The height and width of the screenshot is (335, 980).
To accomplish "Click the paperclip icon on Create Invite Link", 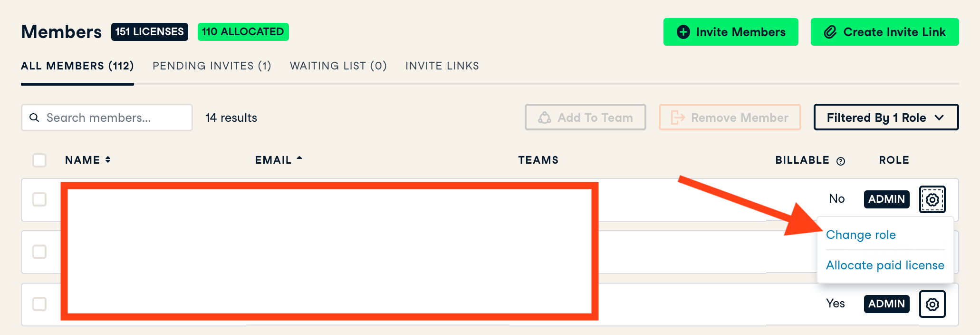I will [830, 32].
